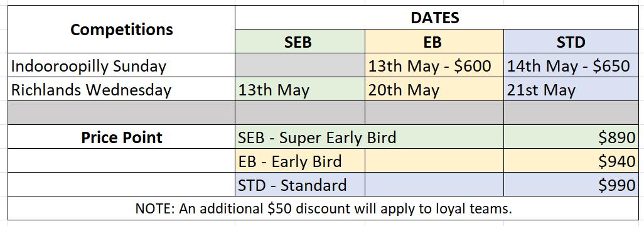Click the DATES header cell
The image size is (644, 226).
pyautogui.click(x=436, y=18)
